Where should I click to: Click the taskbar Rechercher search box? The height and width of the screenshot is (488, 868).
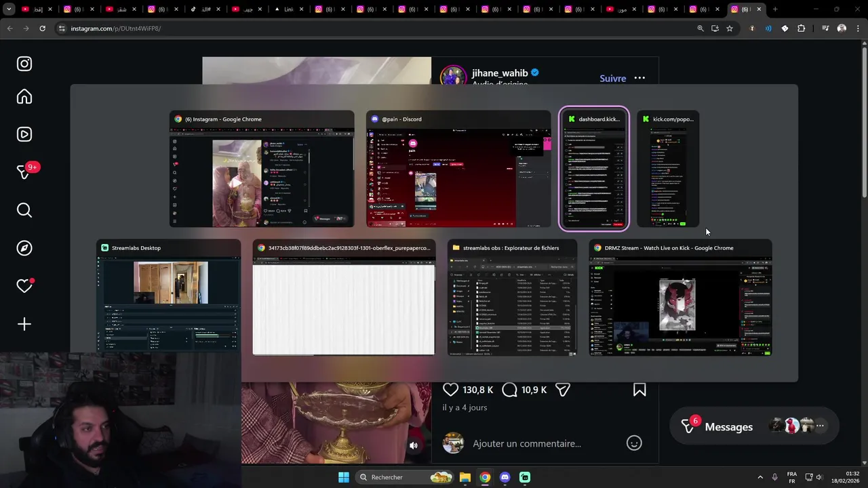click(x=406, y=477)
